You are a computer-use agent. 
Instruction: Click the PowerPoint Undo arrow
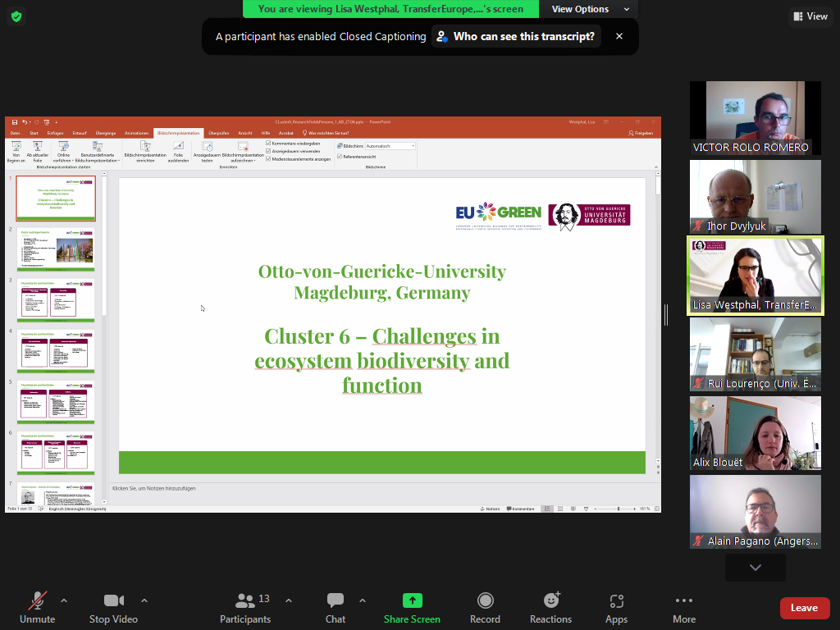tap(24, 122)
